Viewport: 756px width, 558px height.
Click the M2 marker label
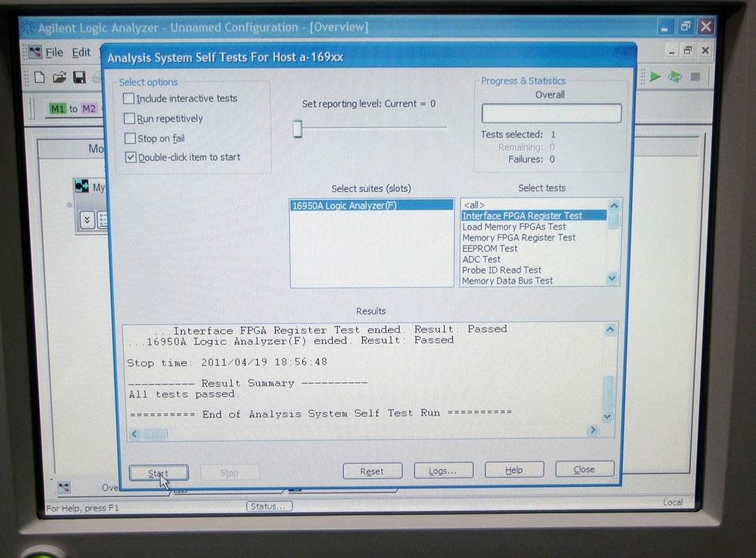coord(89,108)
